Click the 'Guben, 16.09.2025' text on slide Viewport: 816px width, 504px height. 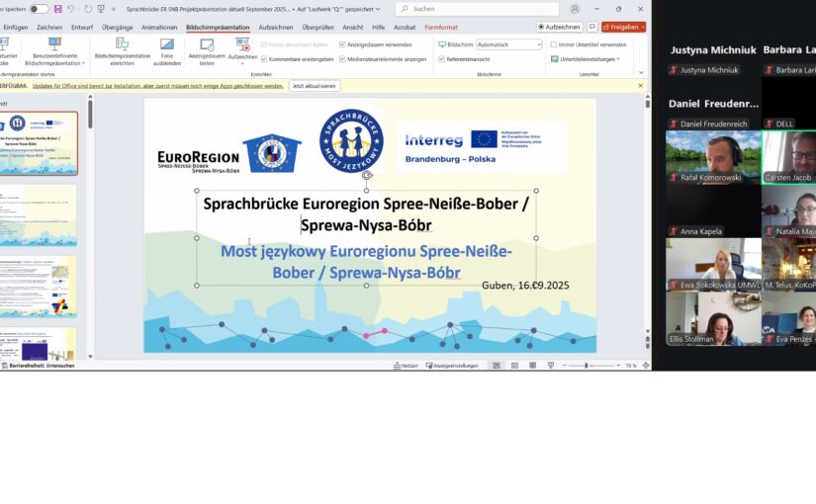(525, 285)
